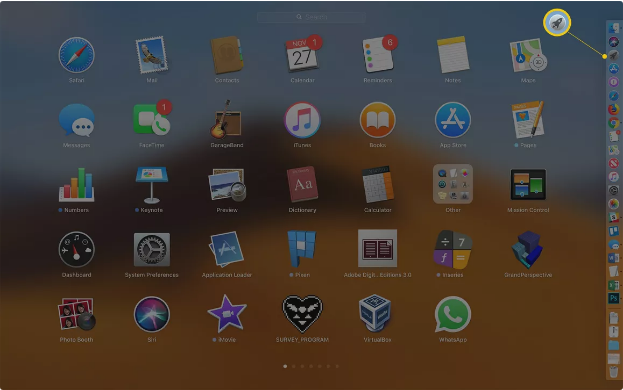The width and height of the screenshot is (623, 390).
Task: Open the GrandPerspective app
Action: (x=528, y=250)
